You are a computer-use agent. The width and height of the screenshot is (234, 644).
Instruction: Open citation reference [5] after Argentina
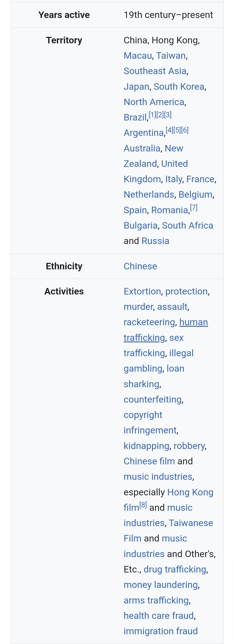pos(177,130)
